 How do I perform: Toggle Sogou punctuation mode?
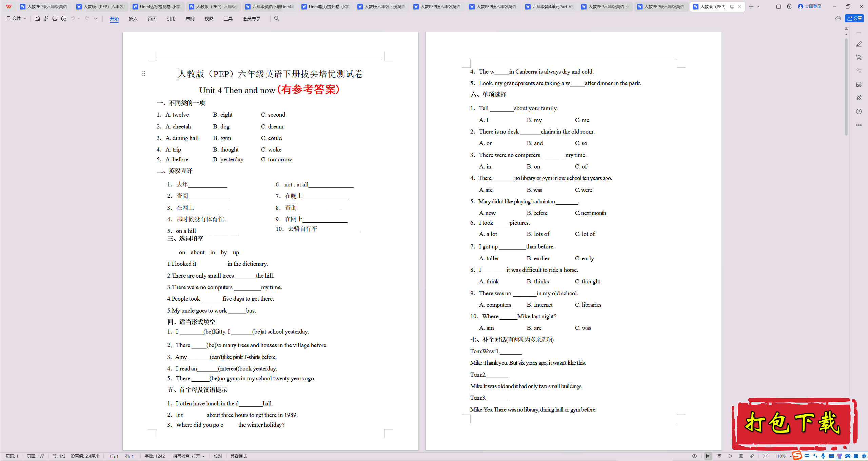coord(815,456)
